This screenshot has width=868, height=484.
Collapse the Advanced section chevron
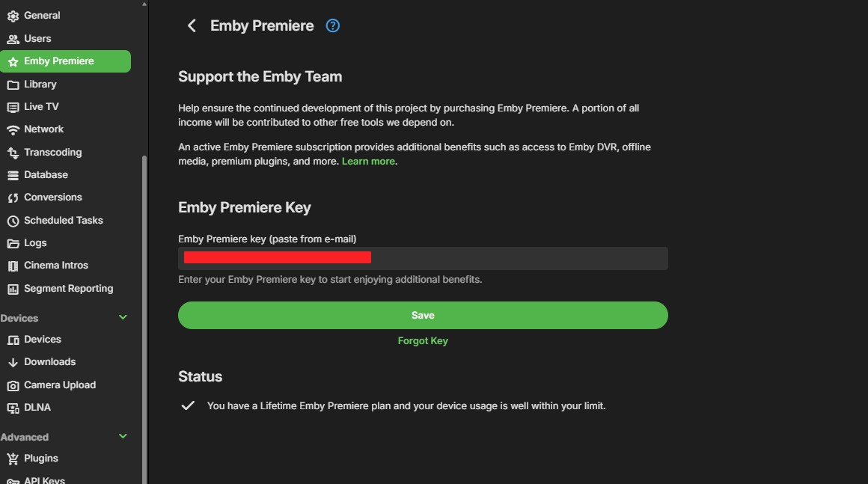(123, 436)
